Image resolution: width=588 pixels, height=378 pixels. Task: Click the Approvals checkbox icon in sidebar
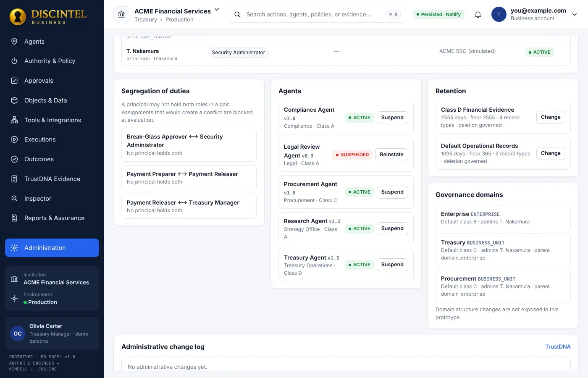[x=14, y=81]
